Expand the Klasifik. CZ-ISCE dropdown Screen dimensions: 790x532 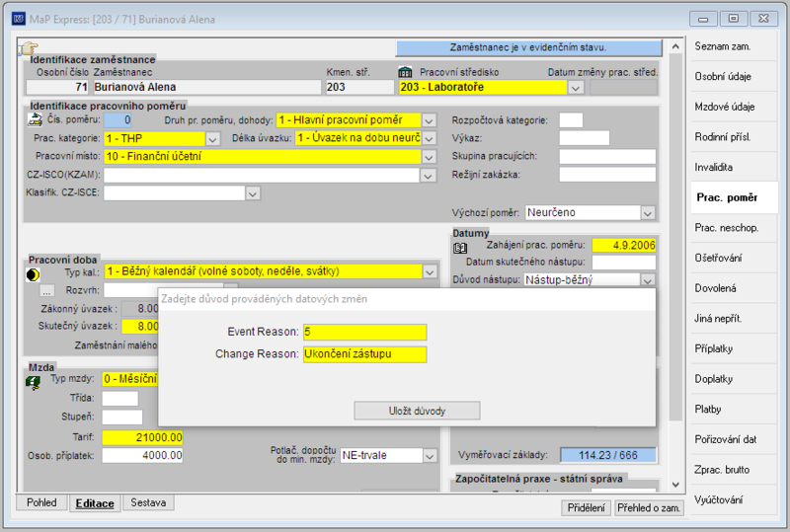pos(253,193)
